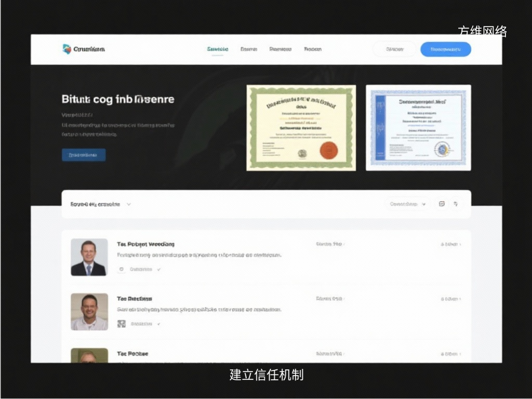Click the blue button in the dark hero banner
This screenshot has width=532, height=399.
click(84, 155)
